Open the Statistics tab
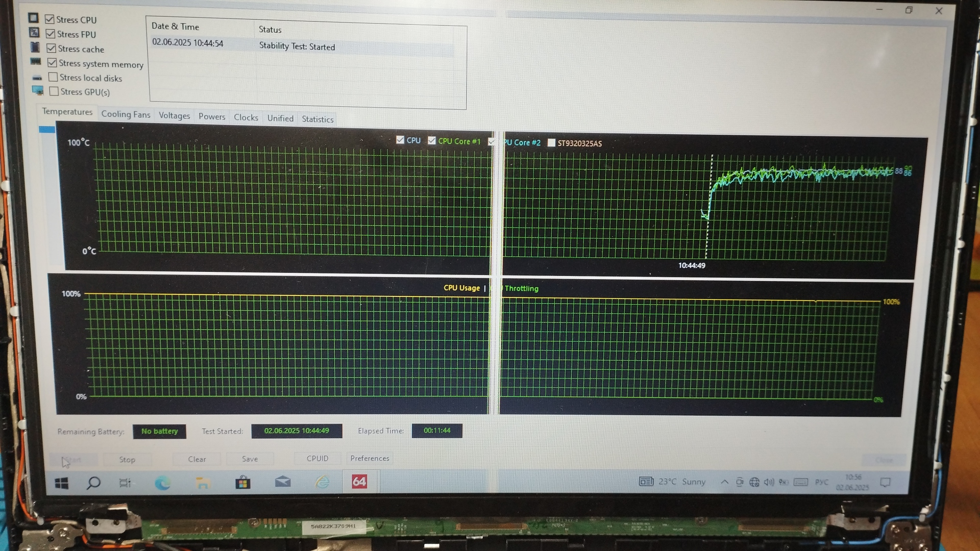 (317, 119)
